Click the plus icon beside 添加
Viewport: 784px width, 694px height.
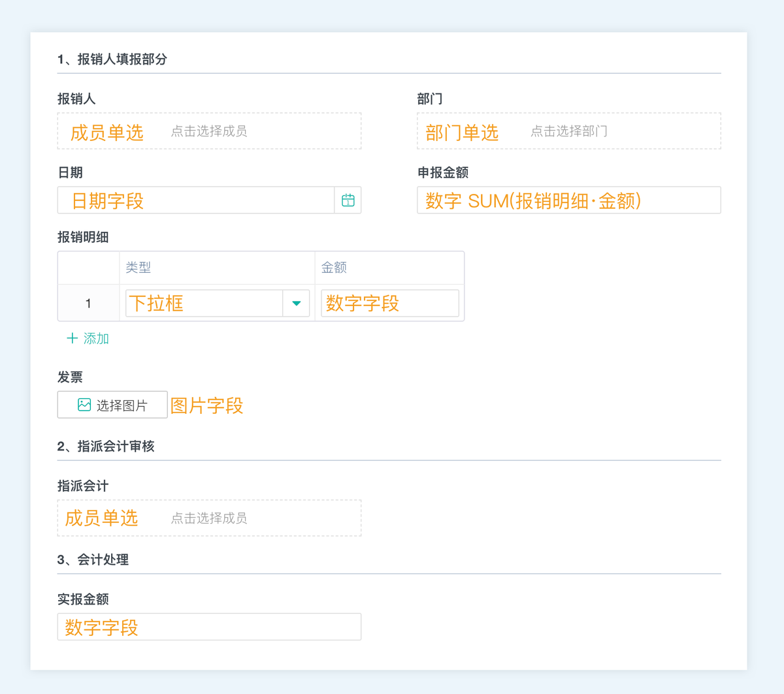pos(72,338)
